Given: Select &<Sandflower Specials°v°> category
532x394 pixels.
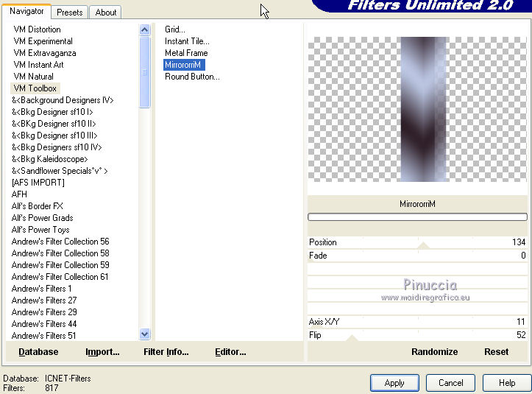Looking at the screenshot, I should pos(60,171).
